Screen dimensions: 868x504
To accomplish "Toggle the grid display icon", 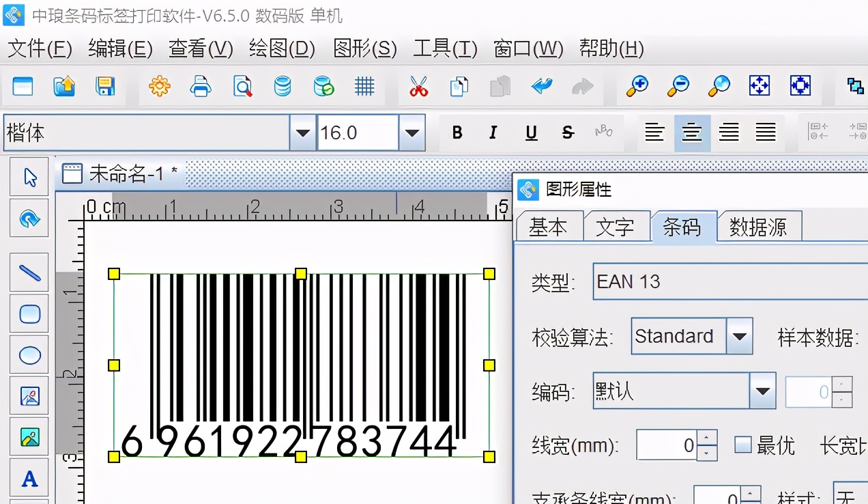I will click(364, 86).
